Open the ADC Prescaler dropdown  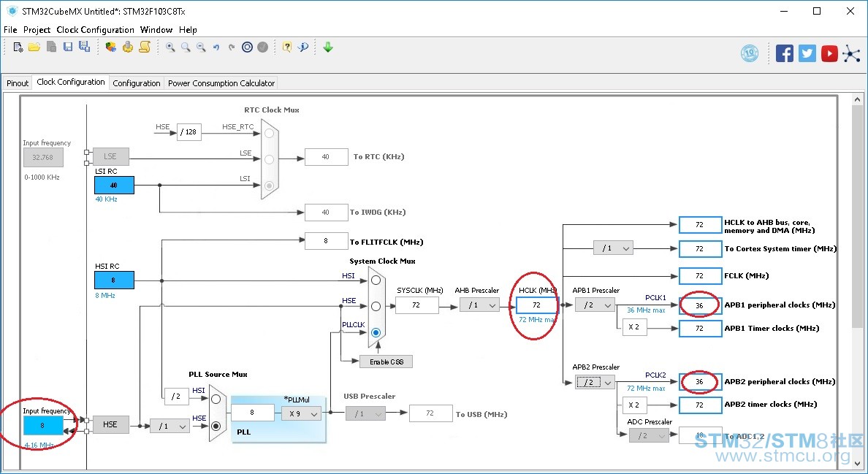(649, 436)
